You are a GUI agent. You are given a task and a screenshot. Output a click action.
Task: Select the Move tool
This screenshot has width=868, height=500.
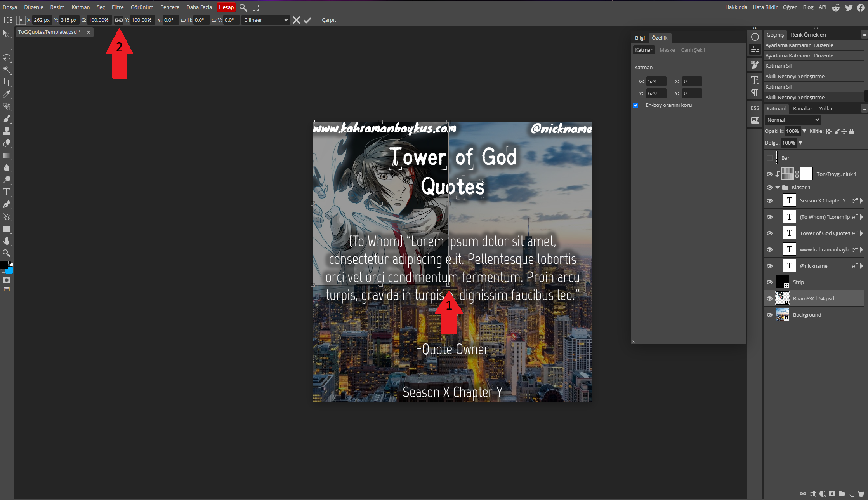click(7, 33)
